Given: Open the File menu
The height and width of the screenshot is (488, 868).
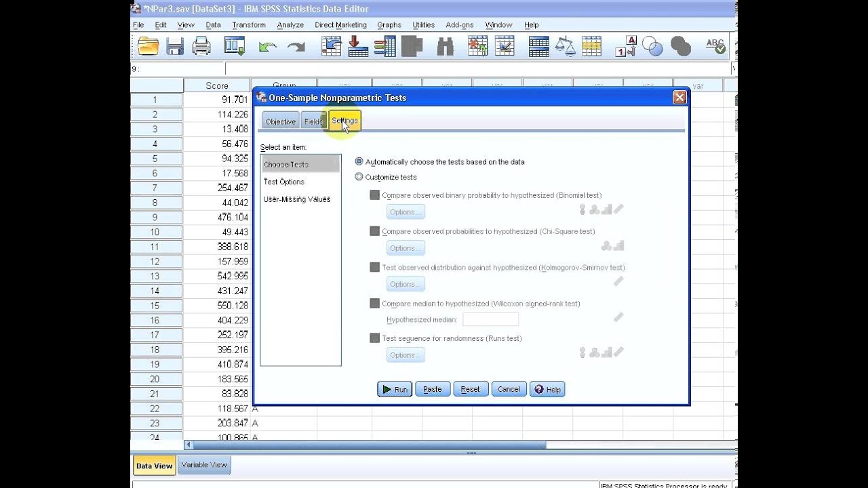Looking at the screenshot, I should [138, 25].
